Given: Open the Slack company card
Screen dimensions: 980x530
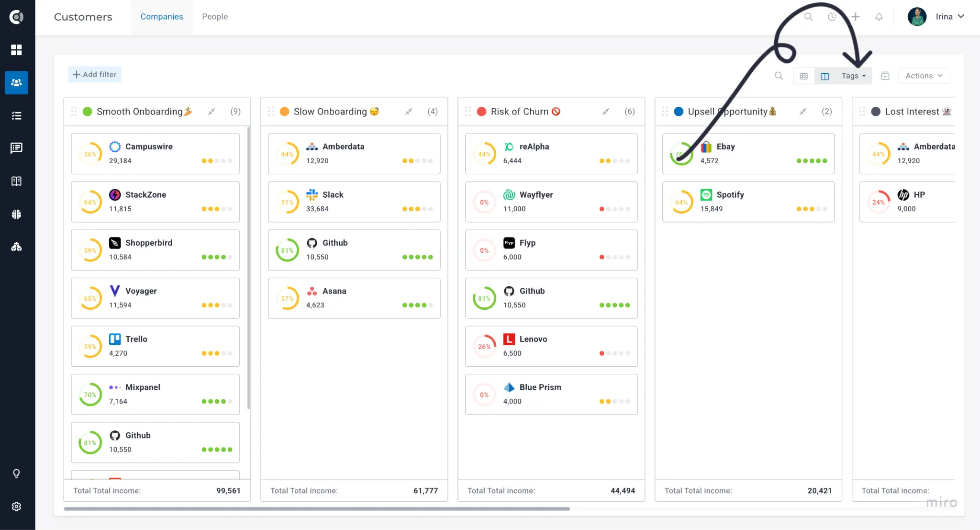Looking at the screenshot, I should click(x=354, y=202).
